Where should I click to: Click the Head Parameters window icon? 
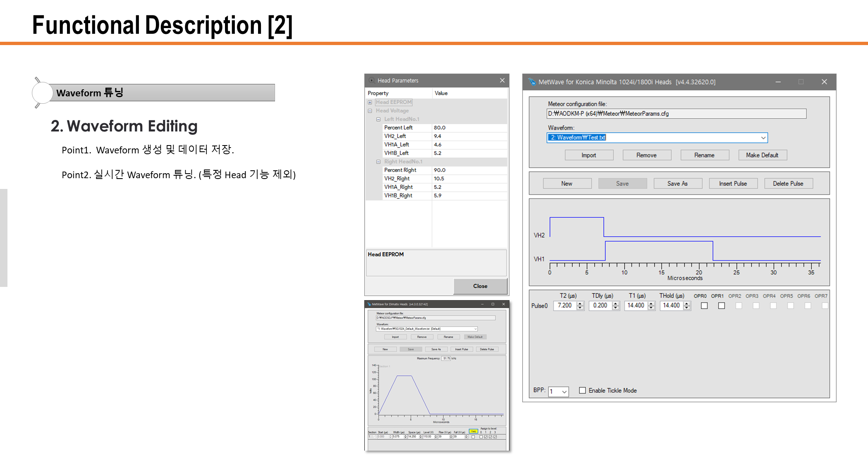[371, 81]
